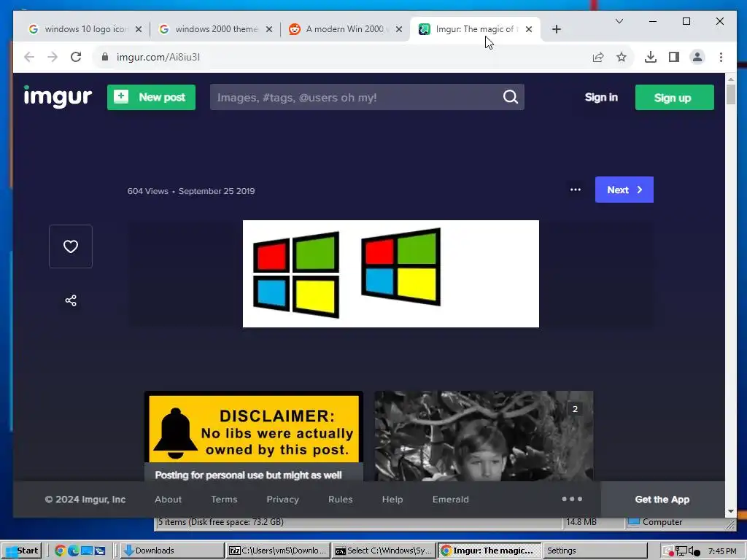The height and width of the screenshot is (560, 747).
Task: Switch to 7-Zip C:\Users taskbar button
Action: (x=278, y=551)
